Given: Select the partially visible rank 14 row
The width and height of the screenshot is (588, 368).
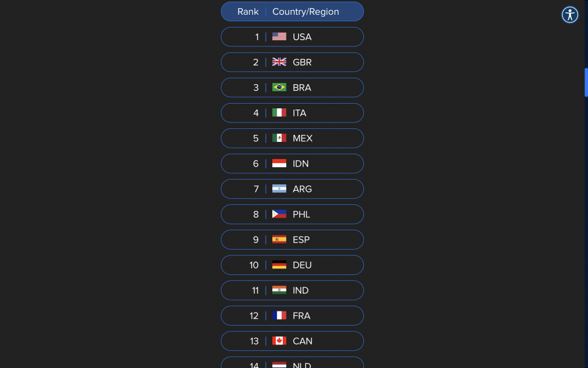Looking at the screenshot, I should pyautogui.click(x=292, y=363).
